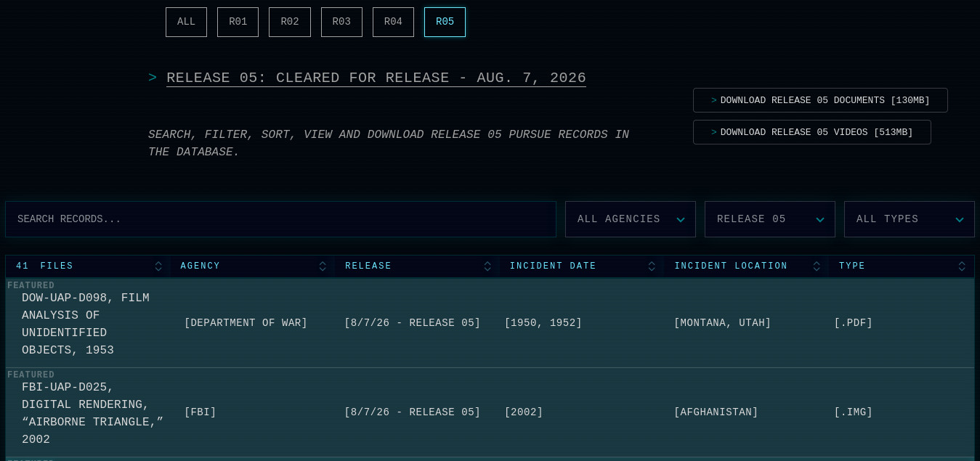Click the Type column sort icon
The width and height of the screenshot is (980, 461).
[962, 266]
